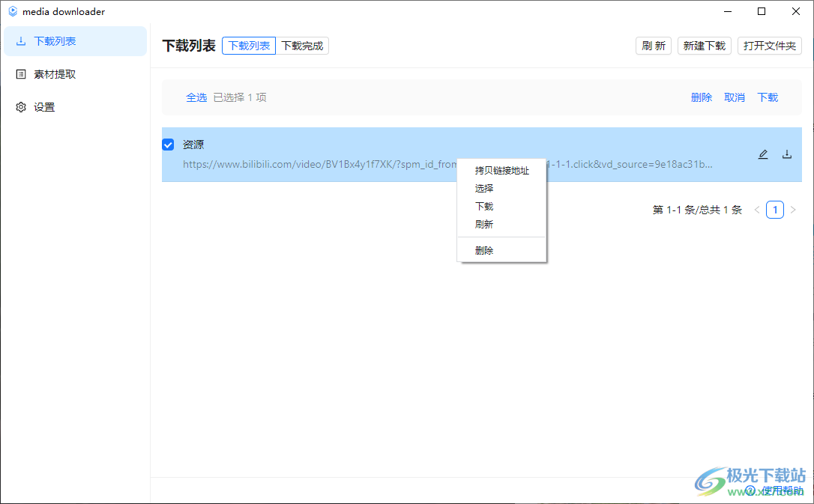
Task: Click the 取消 link in selection bar
Action: coord(735,97)
